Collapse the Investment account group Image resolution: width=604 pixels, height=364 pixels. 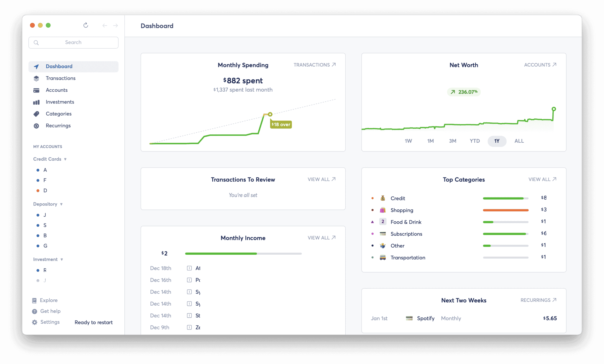(x=62, y=260)
